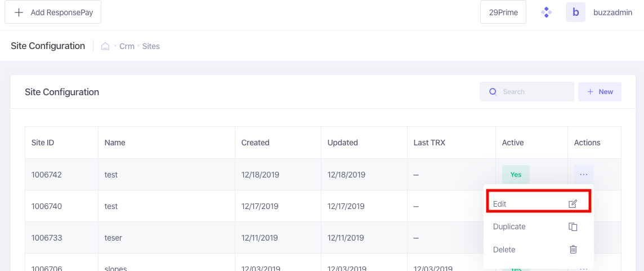The image size is (644, 271).
Task: Toggle the Yes active badge for site 1006742
Action: (516, 174)
